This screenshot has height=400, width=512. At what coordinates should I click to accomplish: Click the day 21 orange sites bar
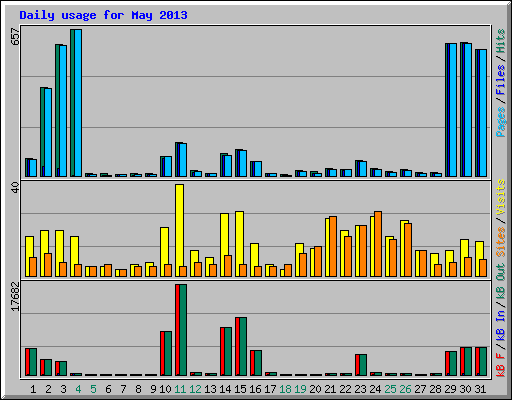tap(333, 246)
